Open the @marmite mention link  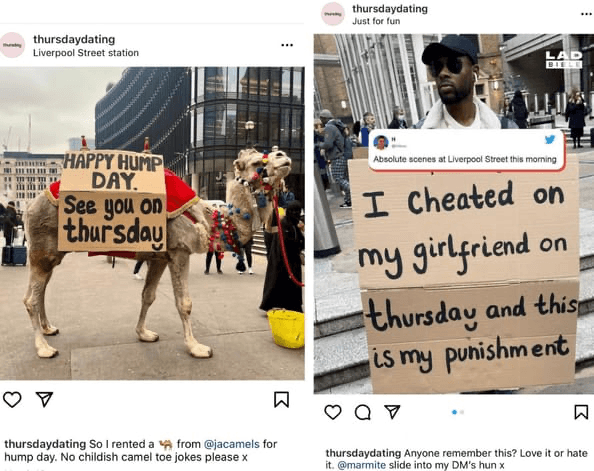[x=361, y=465]
